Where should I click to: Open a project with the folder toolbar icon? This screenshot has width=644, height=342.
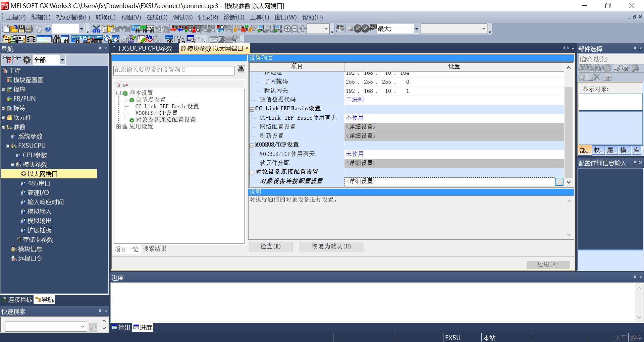[x=13, y=28]
